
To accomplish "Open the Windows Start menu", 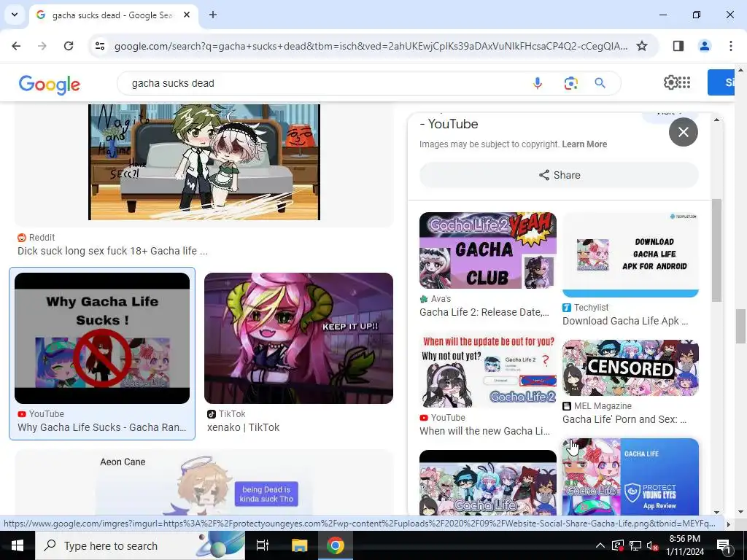I will pyautogui.click(x=18, y=545).
